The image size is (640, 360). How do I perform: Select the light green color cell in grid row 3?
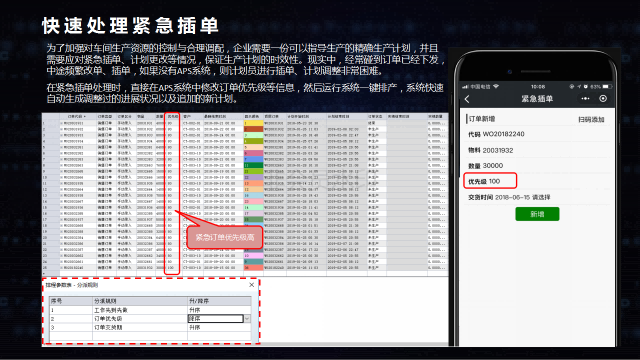tap(253, 135)
